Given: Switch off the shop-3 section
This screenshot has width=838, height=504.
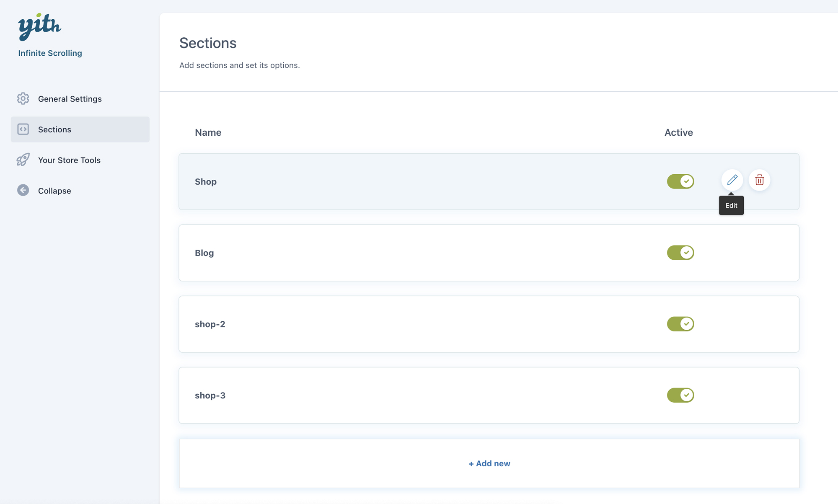Looking at the screenshot, I should pos(680,395).
